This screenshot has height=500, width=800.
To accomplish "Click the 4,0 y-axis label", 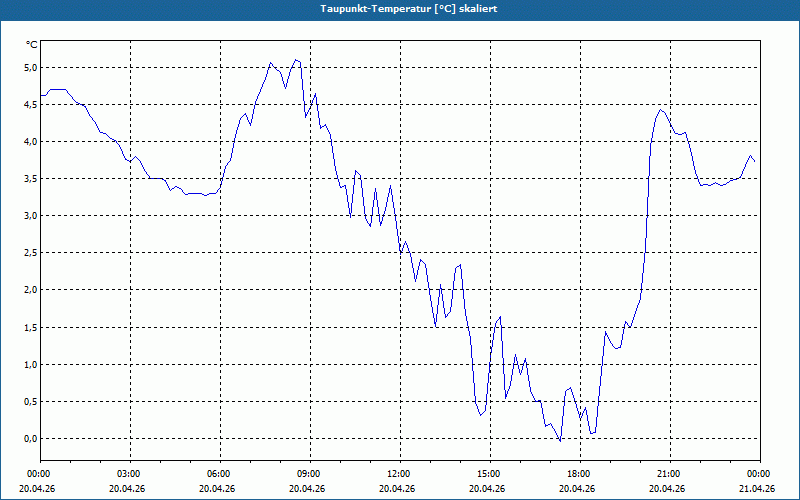I will tap(31, 141).
